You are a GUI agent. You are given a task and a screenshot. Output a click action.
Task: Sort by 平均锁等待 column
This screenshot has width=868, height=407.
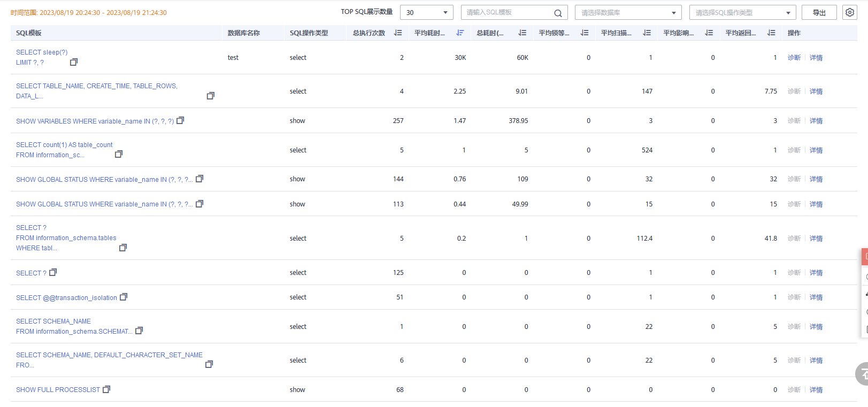coord(585,33)
